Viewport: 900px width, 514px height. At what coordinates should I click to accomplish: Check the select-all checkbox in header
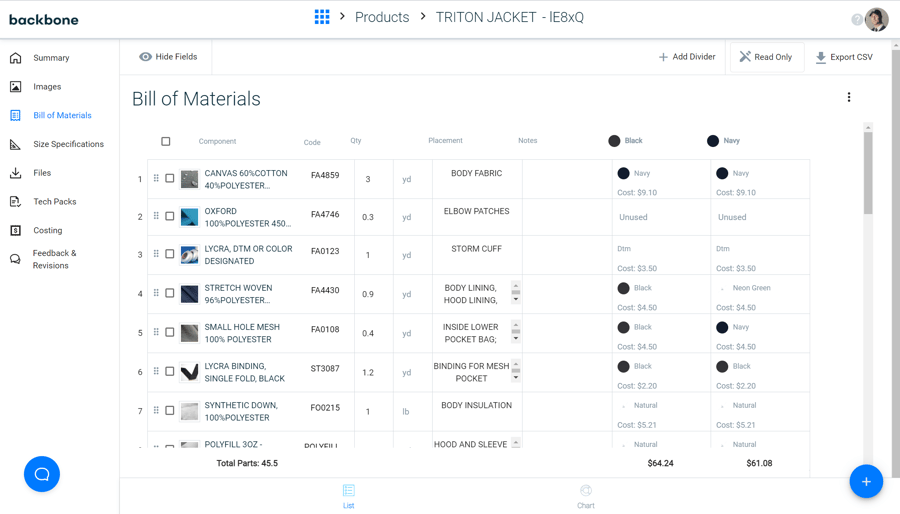(x=166, y=142)
